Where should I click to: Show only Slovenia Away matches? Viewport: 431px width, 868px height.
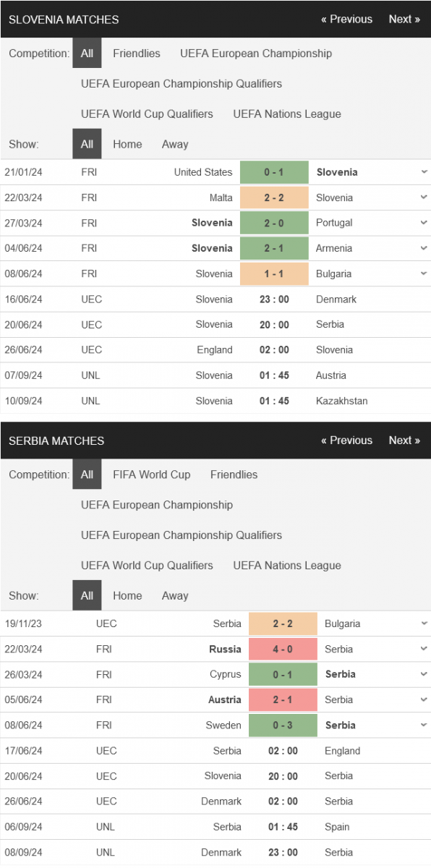click(175, 144)
